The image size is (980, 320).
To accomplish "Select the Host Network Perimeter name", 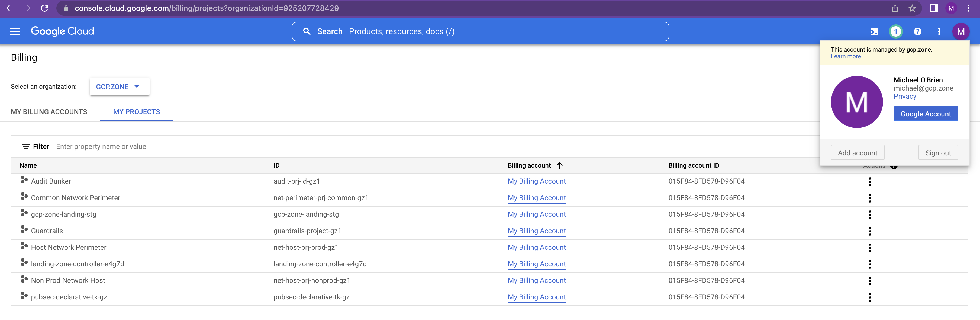I will click(69, 248).
